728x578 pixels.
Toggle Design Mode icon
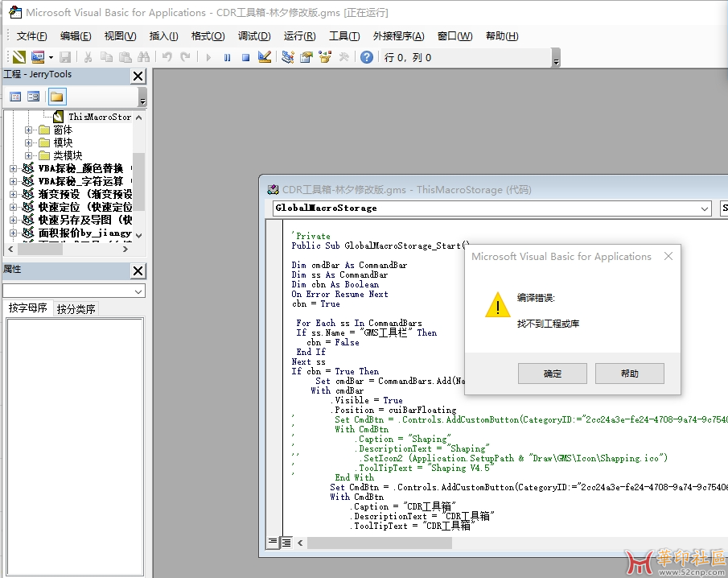pos(265,57)
